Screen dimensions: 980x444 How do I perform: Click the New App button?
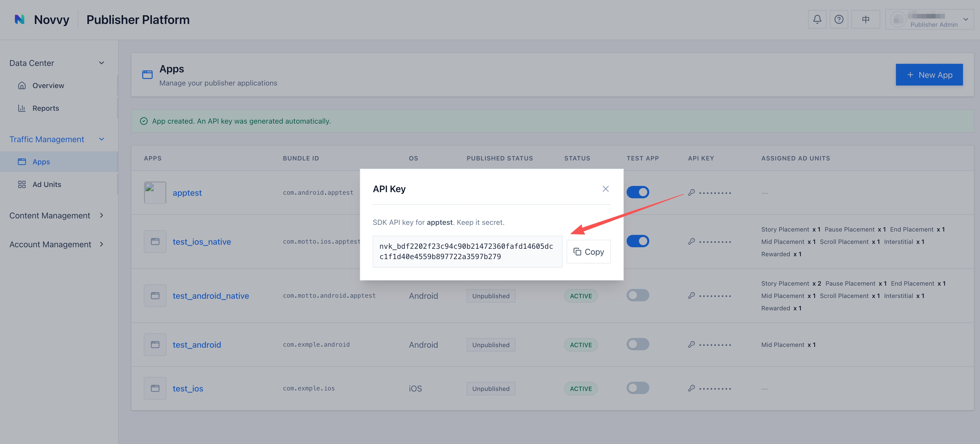point(929,75)
